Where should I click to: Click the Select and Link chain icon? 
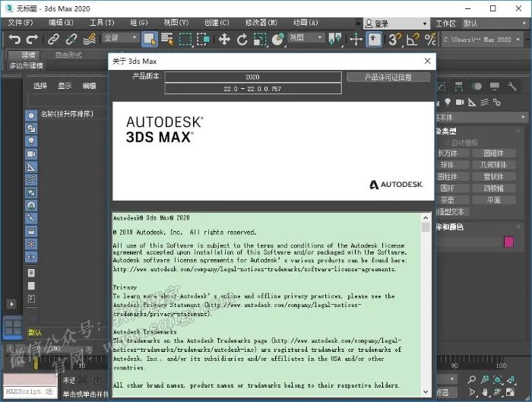coord(52,39)
